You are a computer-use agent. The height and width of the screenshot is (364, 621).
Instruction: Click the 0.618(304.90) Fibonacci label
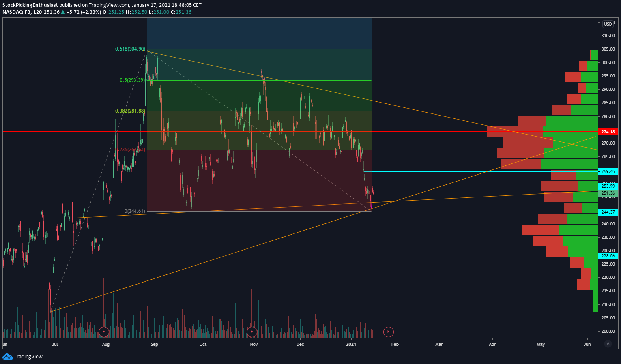pos(130,49)
